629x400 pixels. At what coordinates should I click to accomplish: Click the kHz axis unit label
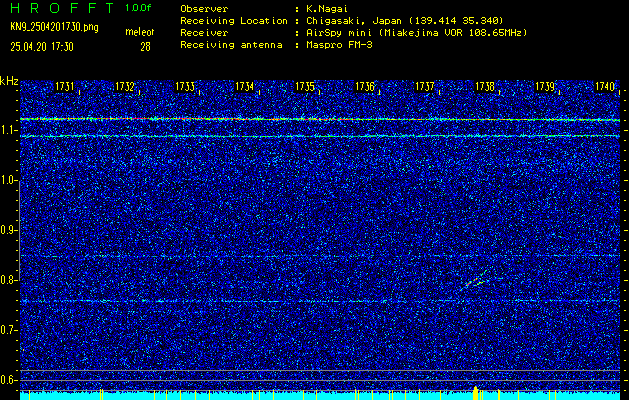[x=9, y=81]
